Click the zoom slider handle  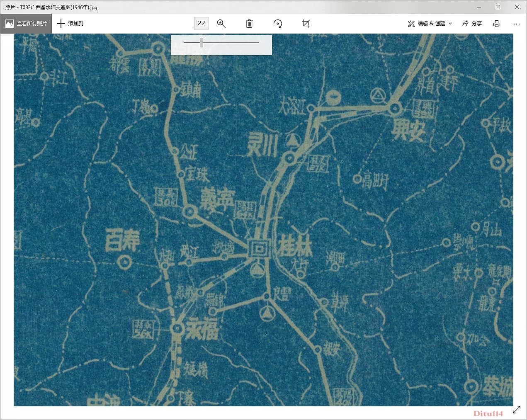tap(202, 42)
